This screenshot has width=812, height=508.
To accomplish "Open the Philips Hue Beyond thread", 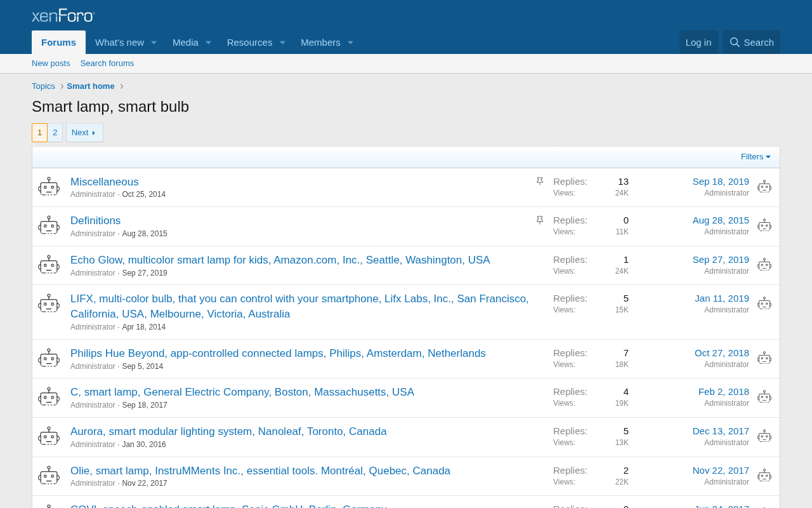I will (x=278, y=354).
